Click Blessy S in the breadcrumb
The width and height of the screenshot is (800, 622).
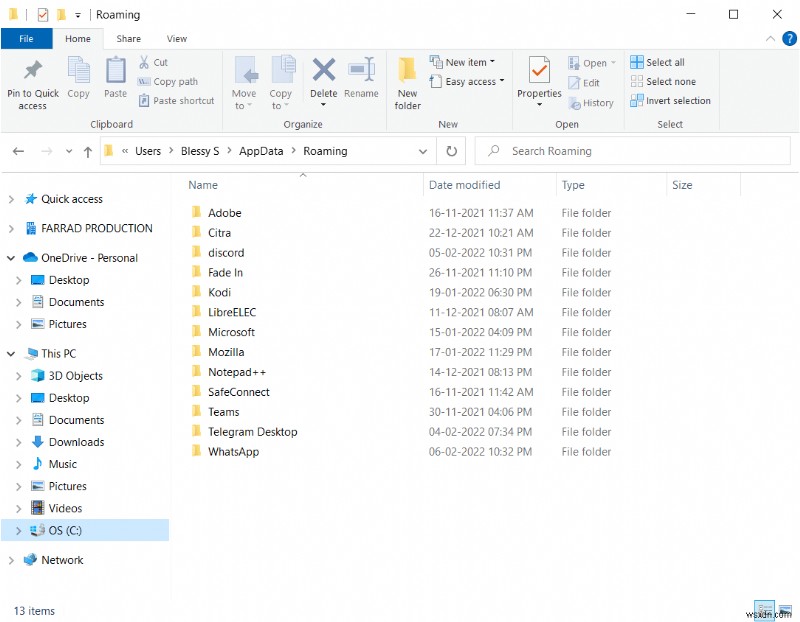click(200, 151)
